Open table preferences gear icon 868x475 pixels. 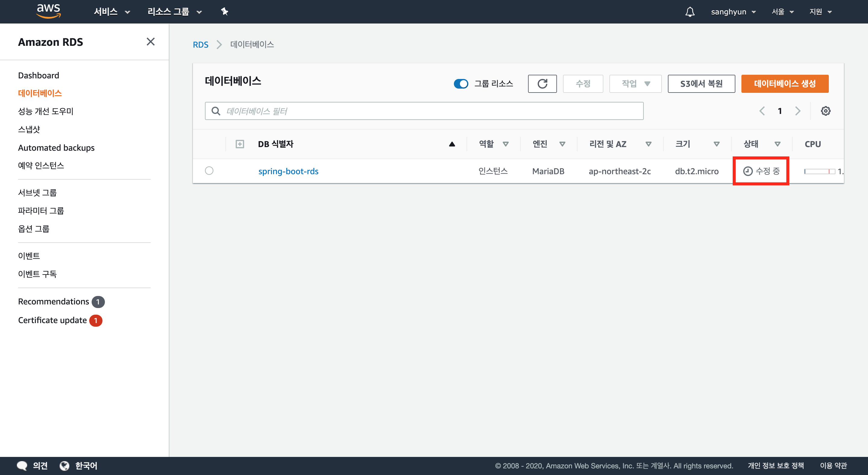pos(825,111)
